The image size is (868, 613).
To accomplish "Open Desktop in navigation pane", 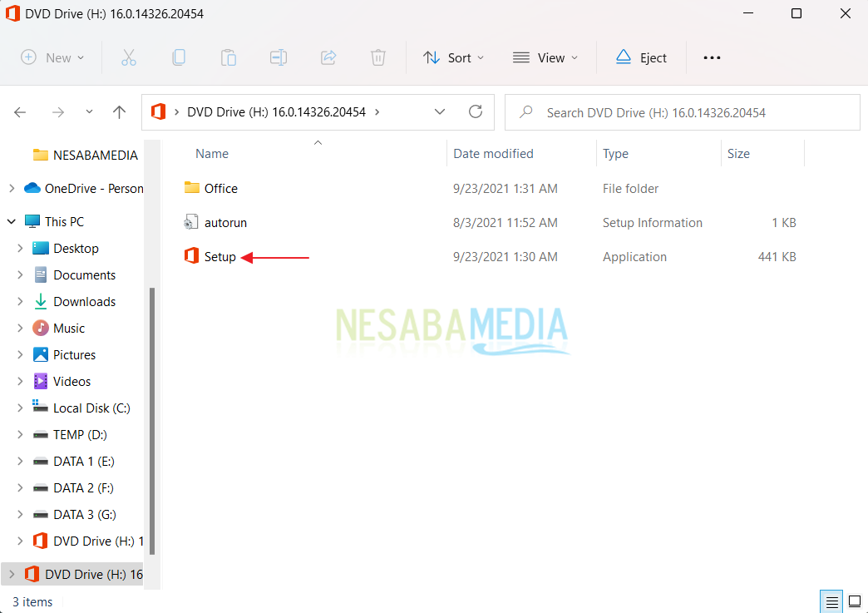I will click(x=76, y=249).
